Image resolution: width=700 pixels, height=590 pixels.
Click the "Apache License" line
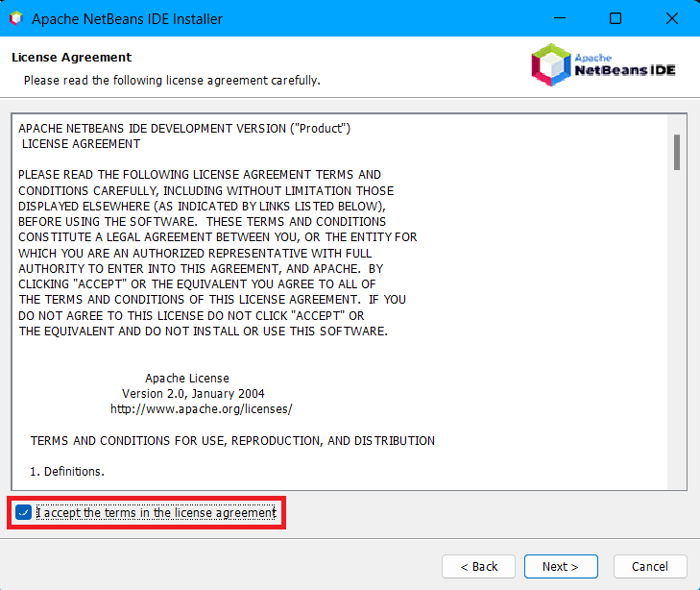click(x=187, y=379)
